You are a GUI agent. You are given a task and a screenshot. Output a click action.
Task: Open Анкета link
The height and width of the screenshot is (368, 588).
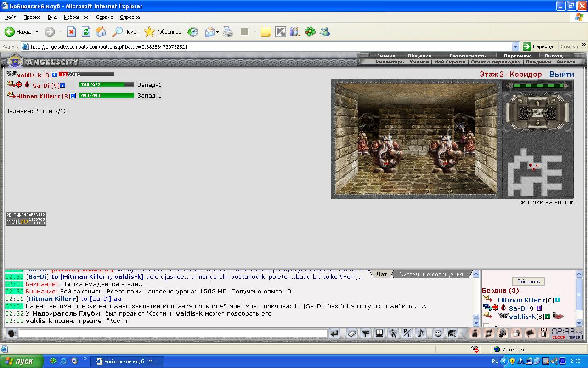pos(565,62)
